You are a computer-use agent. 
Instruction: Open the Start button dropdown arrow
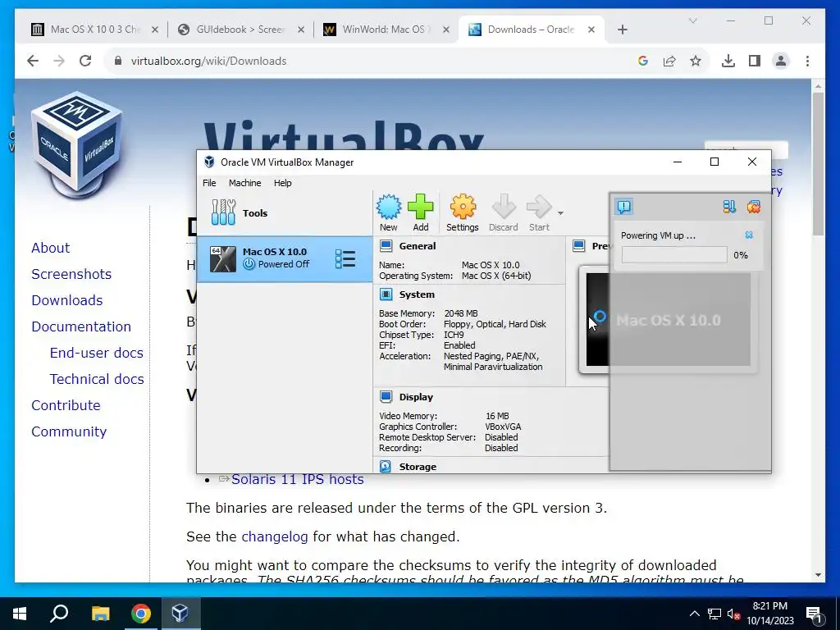point(560,213)
